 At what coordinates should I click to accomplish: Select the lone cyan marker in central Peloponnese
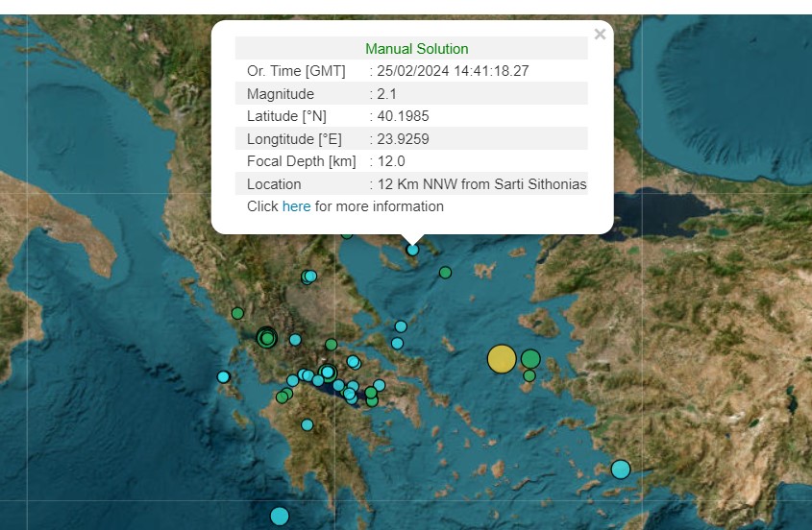pos(307,424)
